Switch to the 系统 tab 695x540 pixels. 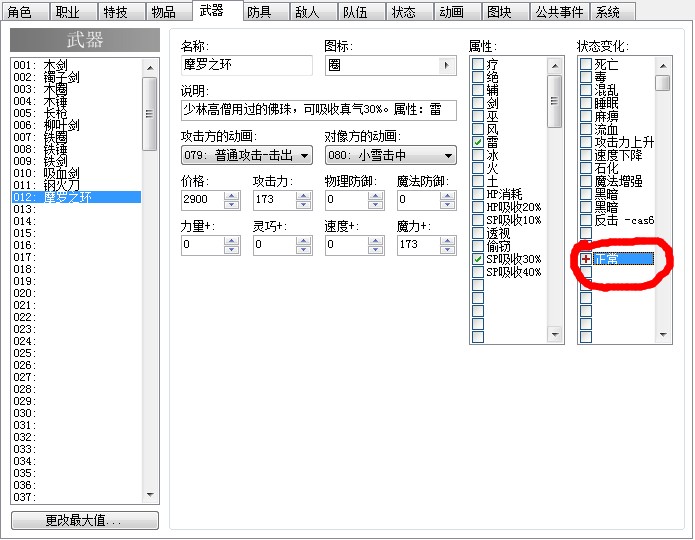[613, 12]
